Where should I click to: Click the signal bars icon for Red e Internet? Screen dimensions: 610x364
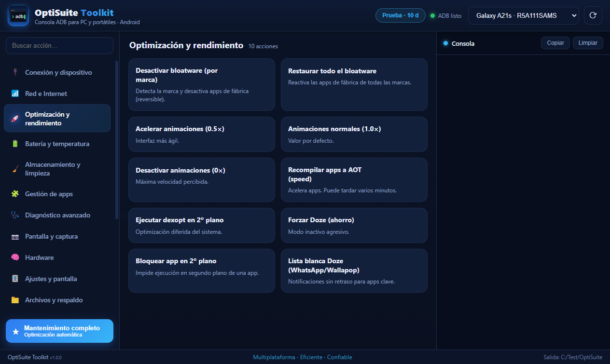(x=15, y=94)
